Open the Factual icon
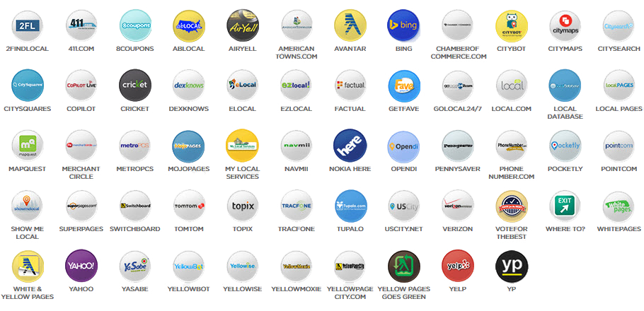The image size is (644, 311). tap(350, 86)
